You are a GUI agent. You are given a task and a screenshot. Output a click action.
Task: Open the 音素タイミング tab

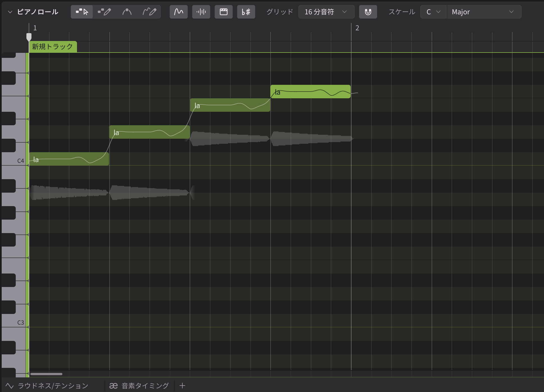(x=139, y=386)
